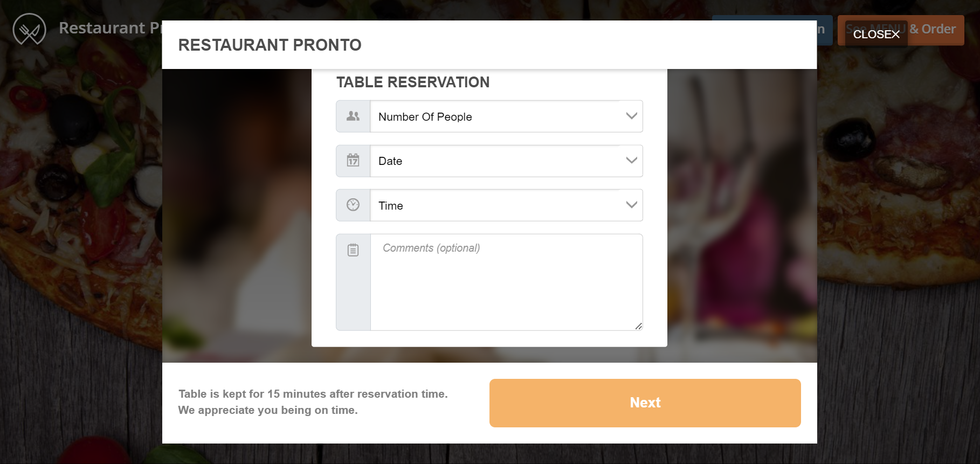The height and width of the screenshot is (464, 980).
Task: Click the calendar icon beside Date field
Action: pyautogui.click(x=353, y=160)
